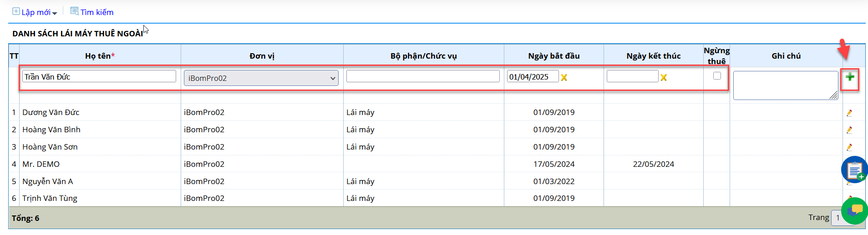The width and height of the screenshot is (868, 235).
Task: Clear the start date with yellow X
Action: coord(564,78)
